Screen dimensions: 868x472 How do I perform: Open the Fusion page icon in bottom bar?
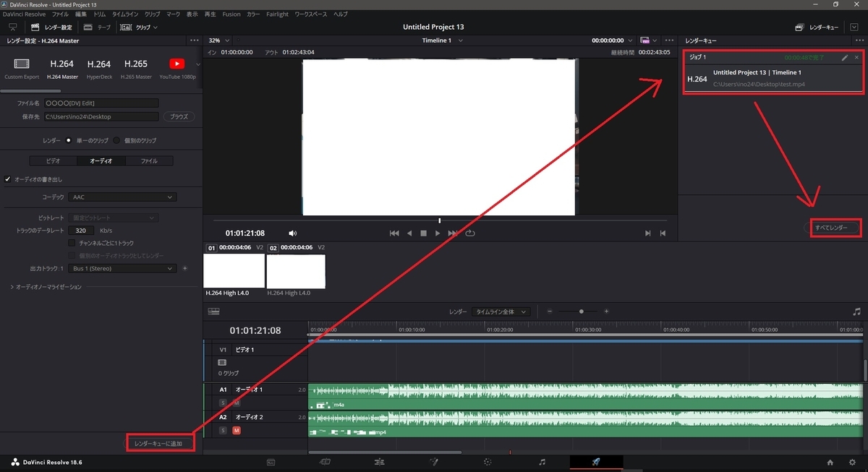coord(434,461)
